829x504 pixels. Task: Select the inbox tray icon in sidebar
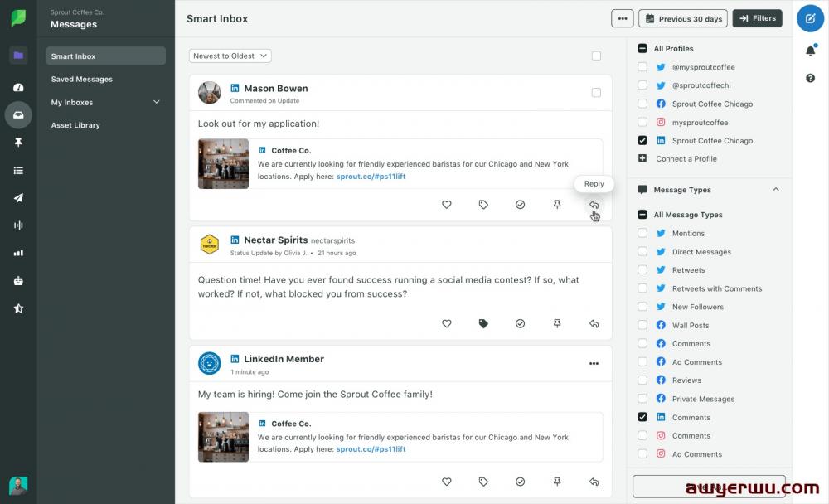18,114
